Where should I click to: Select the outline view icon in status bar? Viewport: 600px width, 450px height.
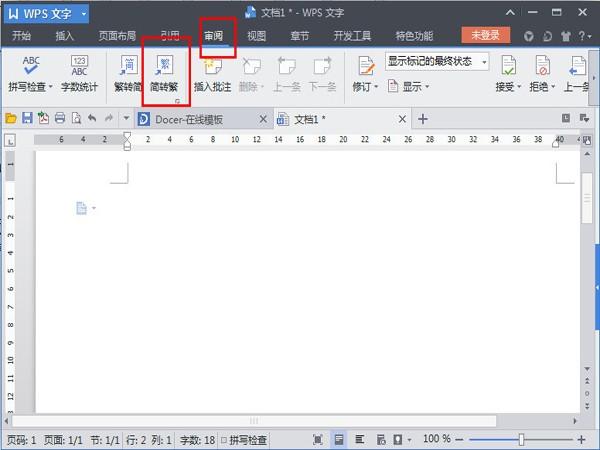(359, 439)
